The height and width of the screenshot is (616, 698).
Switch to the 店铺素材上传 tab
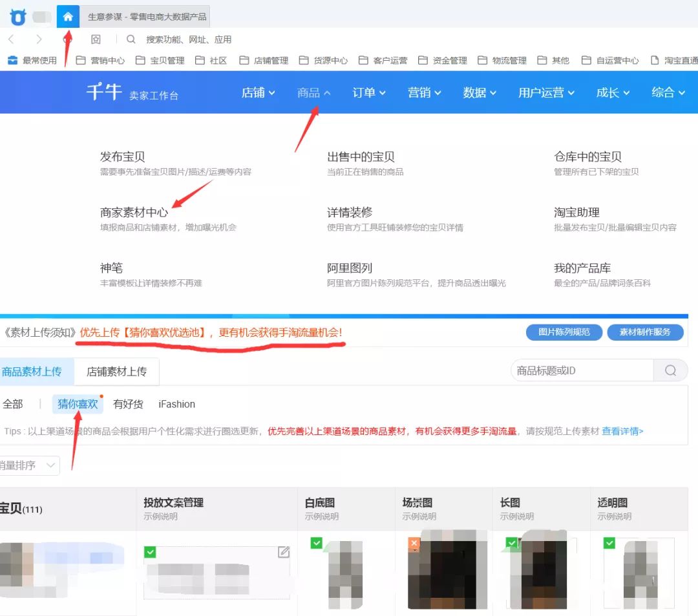pyautogui.click(x=116, y=372)
